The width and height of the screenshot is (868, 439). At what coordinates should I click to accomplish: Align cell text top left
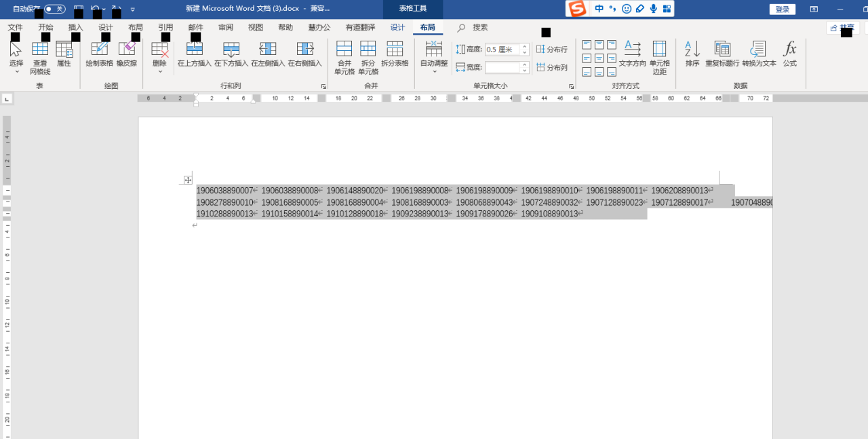click(587, 45)
